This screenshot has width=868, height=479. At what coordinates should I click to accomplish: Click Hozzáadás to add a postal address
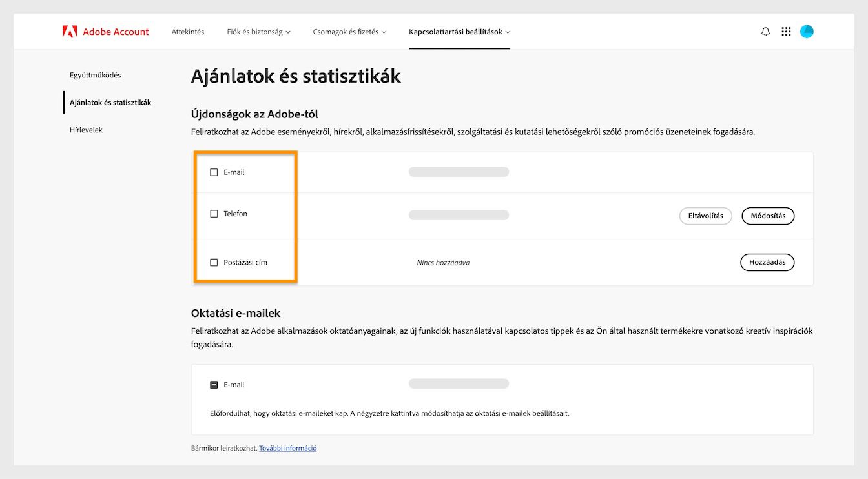(x=767, y=262)
